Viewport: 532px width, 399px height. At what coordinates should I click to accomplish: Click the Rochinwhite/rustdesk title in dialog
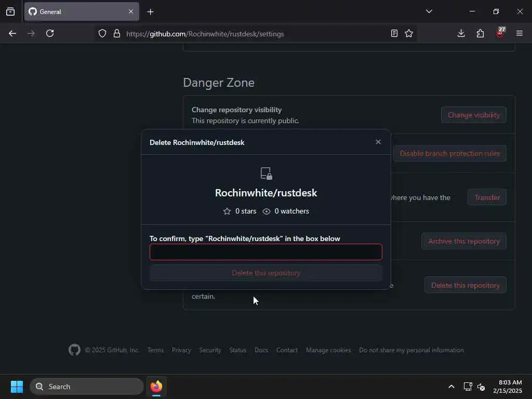click(x=266, y=193)
